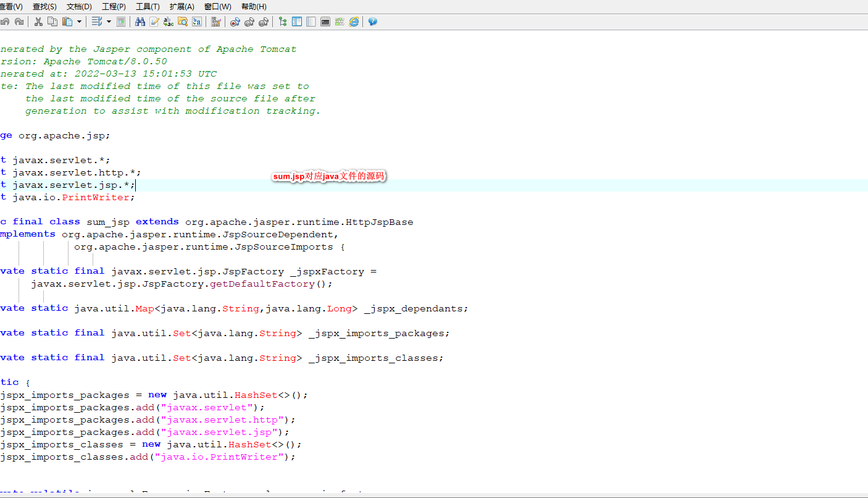Click the string "java.io.PrintWriter"
The width and height of the screenshot is (868, 498).
click(x=219, y=457)
